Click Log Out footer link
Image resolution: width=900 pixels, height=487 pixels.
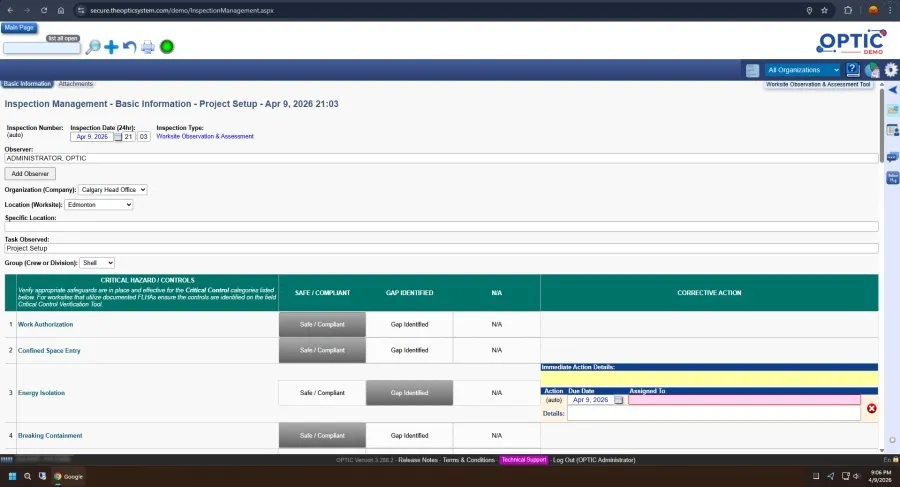coord(594,460)
